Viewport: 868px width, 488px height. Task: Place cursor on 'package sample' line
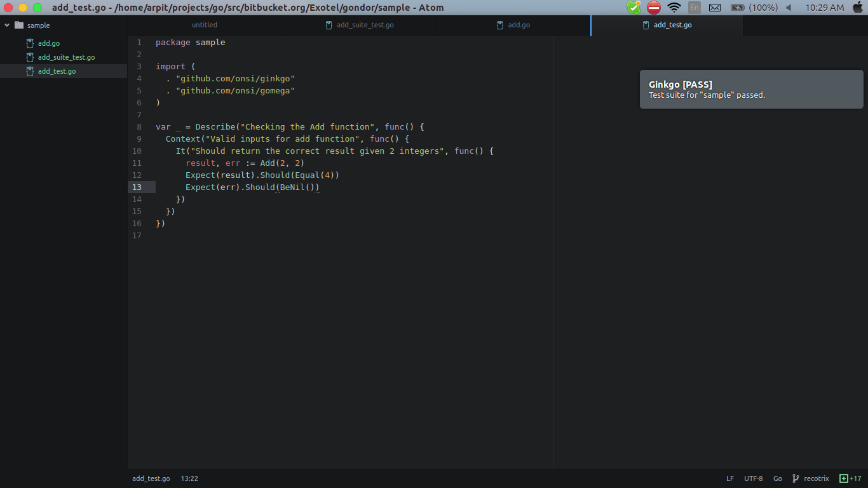[x=191, y=43]
